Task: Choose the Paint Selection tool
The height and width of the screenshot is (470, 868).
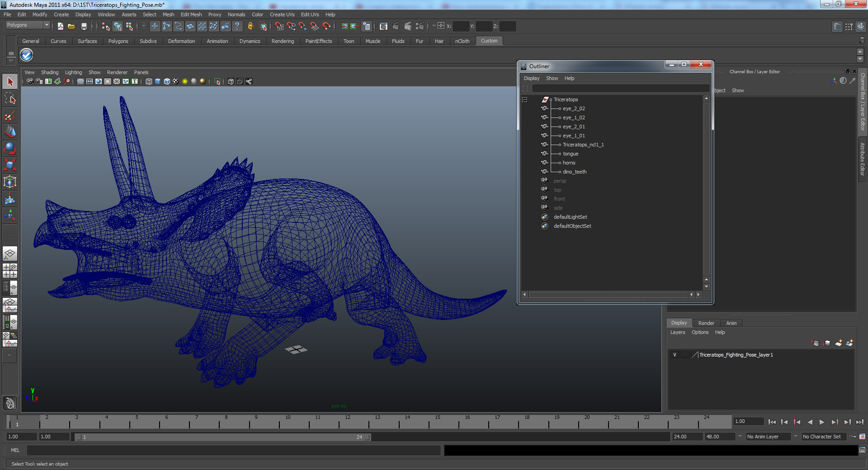Action: pos(10,115)
